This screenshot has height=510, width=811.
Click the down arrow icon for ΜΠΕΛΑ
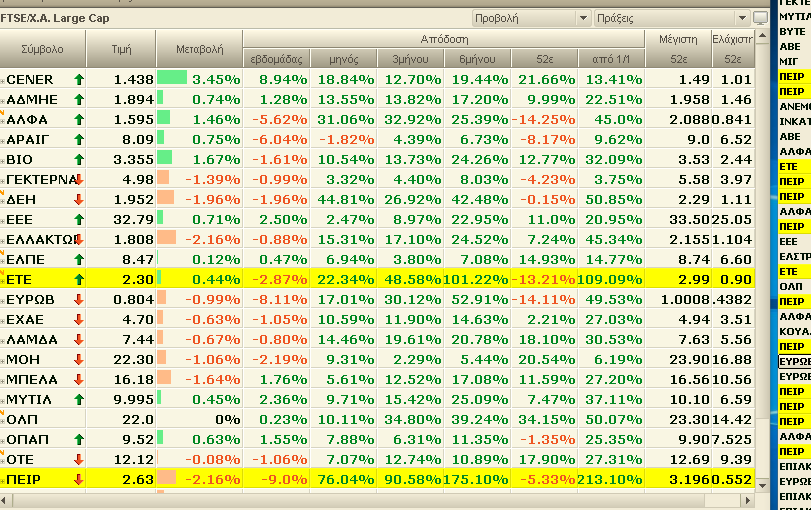pos(79,380)
